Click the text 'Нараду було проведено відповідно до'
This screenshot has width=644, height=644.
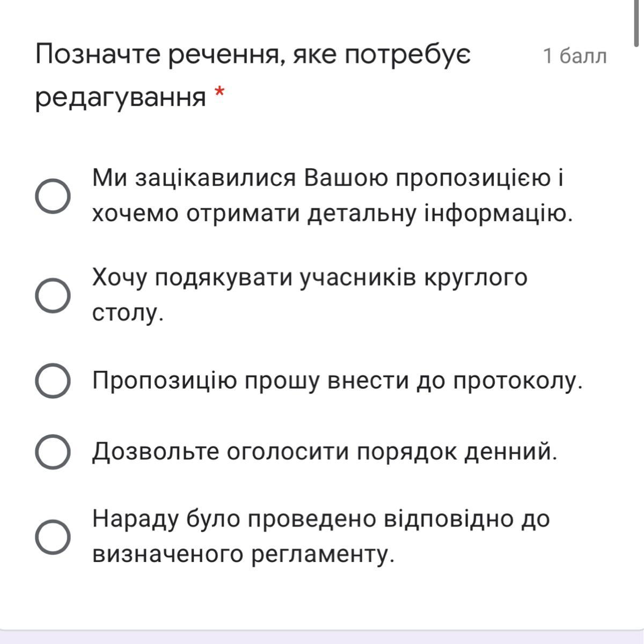(321, 519)
